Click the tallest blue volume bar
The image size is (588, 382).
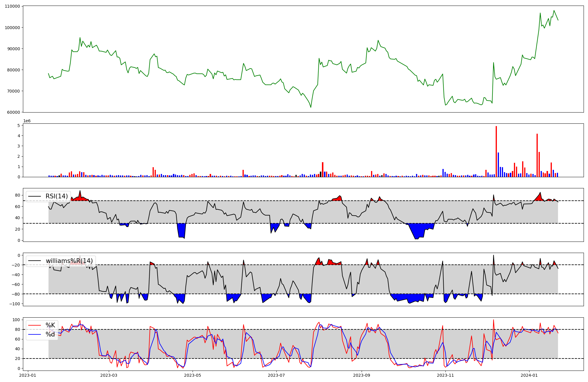[498, 165]
